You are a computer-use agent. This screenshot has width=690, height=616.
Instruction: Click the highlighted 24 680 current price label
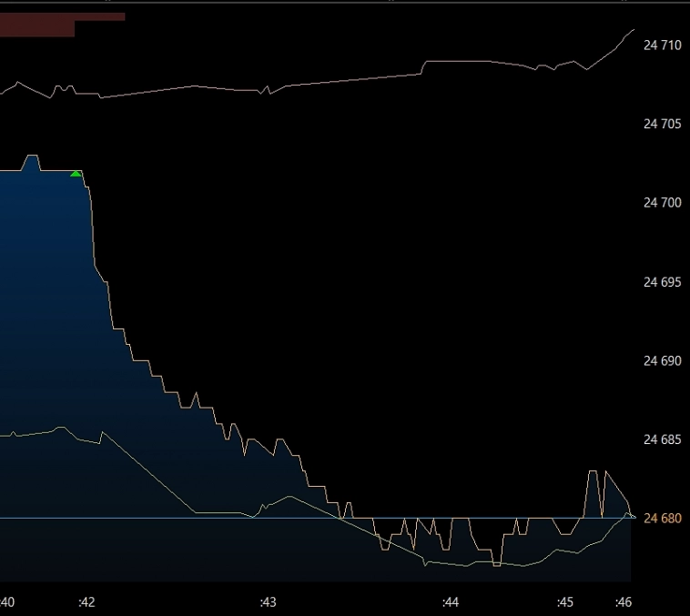[x=662, y=519]
